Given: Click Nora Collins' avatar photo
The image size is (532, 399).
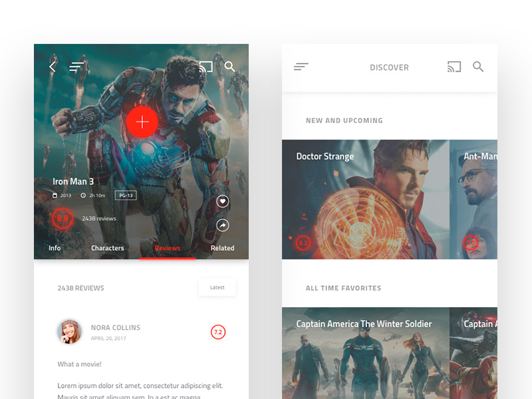Looking at the screenshot, I should [70, 331].
